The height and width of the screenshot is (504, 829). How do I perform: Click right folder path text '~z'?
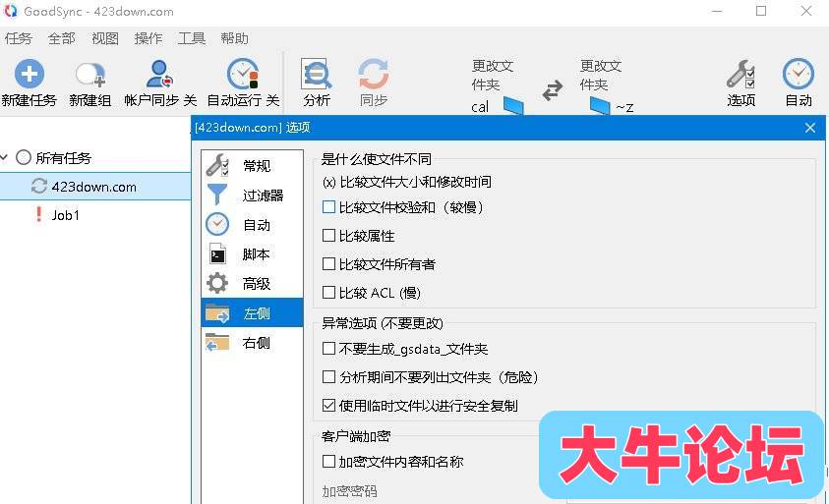coord(624,108)
